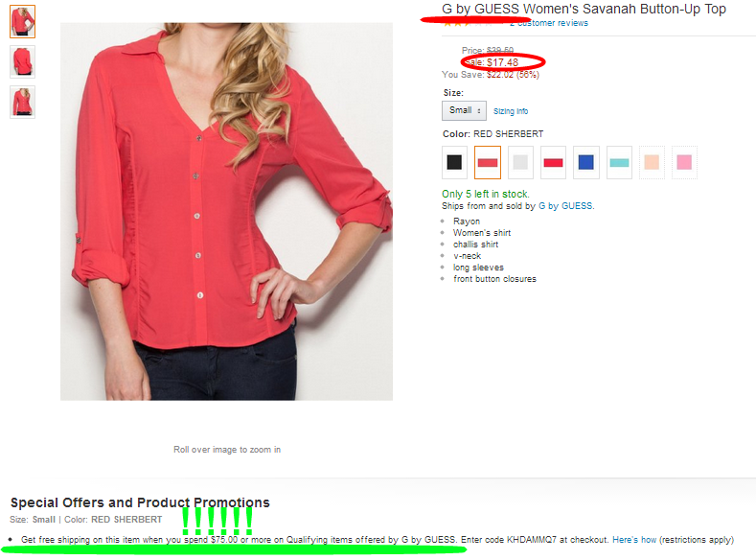Click the sale price $17.48
Image resolution: width=756 pixels, height=560 pixels.
click(x=502, y=62)
